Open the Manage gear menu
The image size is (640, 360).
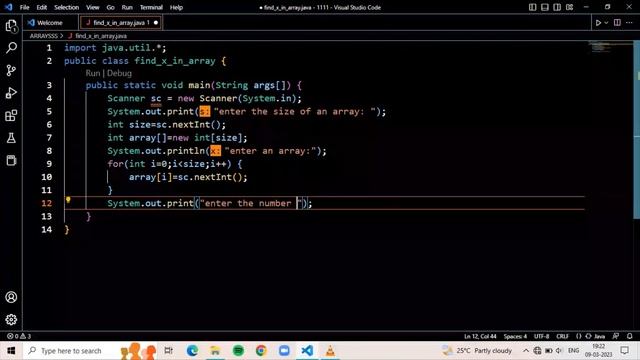(11, 319)
